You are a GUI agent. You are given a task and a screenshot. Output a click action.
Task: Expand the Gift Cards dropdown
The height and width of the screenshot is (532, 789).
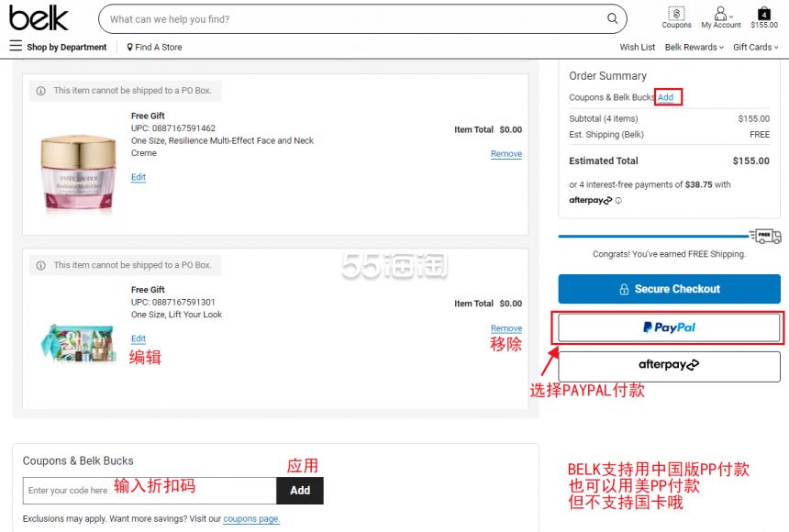pos(755,48)
